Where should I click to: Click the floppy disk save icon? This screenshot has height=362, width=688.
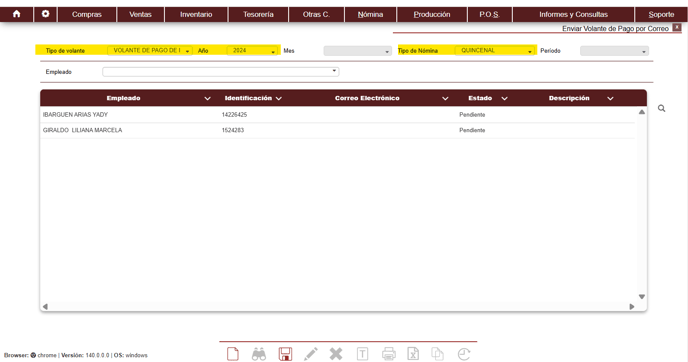[x=285, y=354]
